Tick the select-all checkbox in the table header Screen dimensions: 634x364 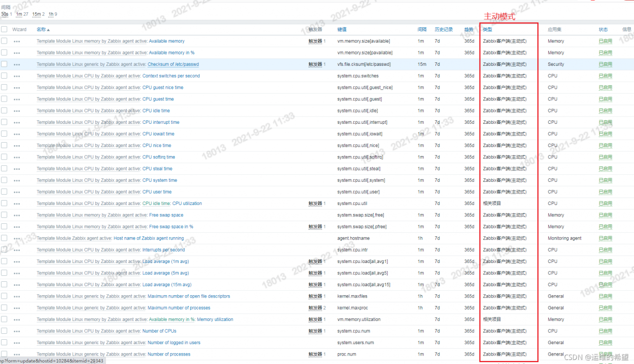(4, 29)
